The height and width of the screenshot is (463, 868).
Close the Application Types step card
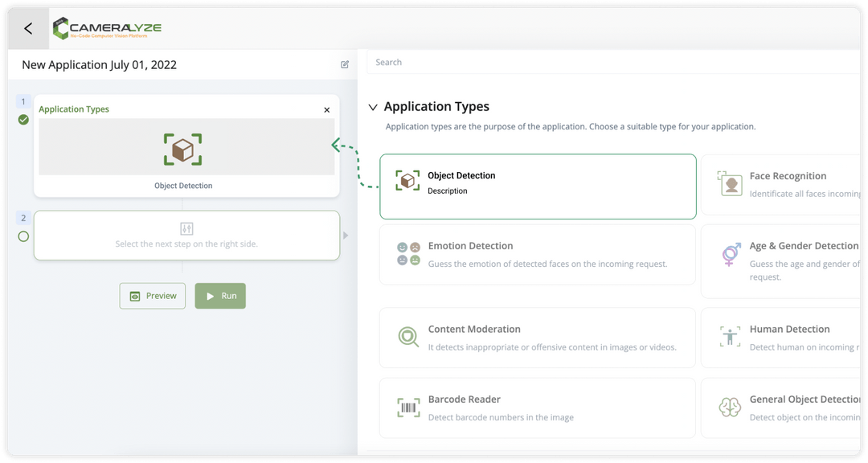(x=326, y=110)
